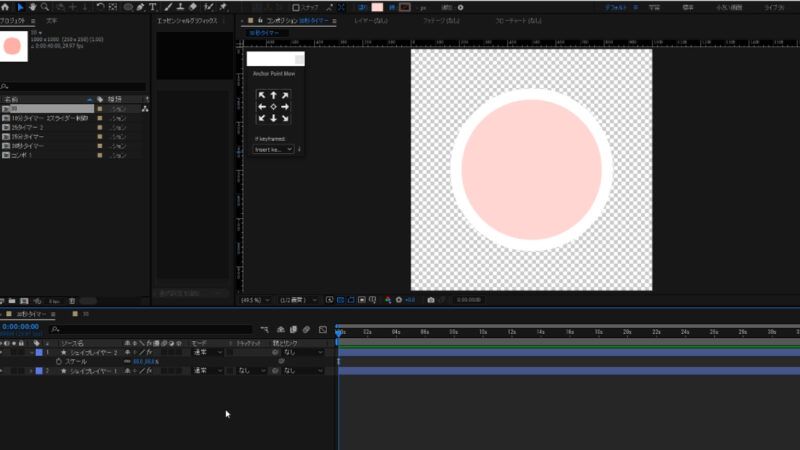Move anchor point to top-left arrow
800x450 pixels.
[262, 95]
